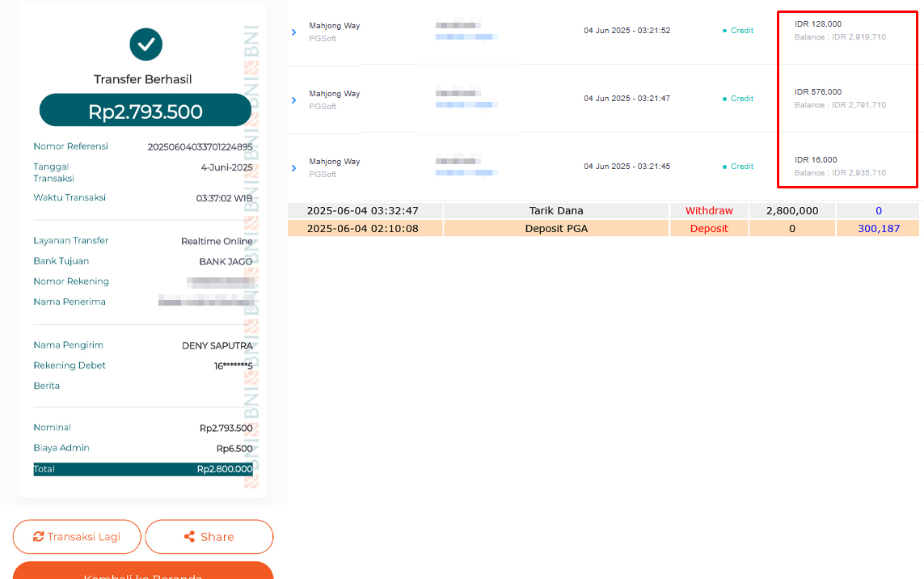Click the Credit status at 03:21:52

coord(738,31)
